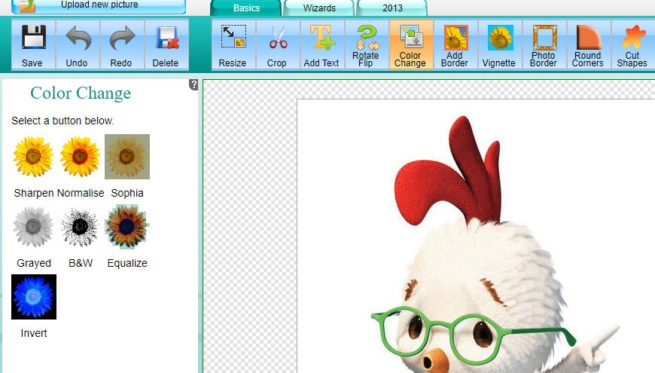Image resolution: width=655 pixels, height=373 pixels.
Task: Select the Color Change tool
Action: click(411, 44)
